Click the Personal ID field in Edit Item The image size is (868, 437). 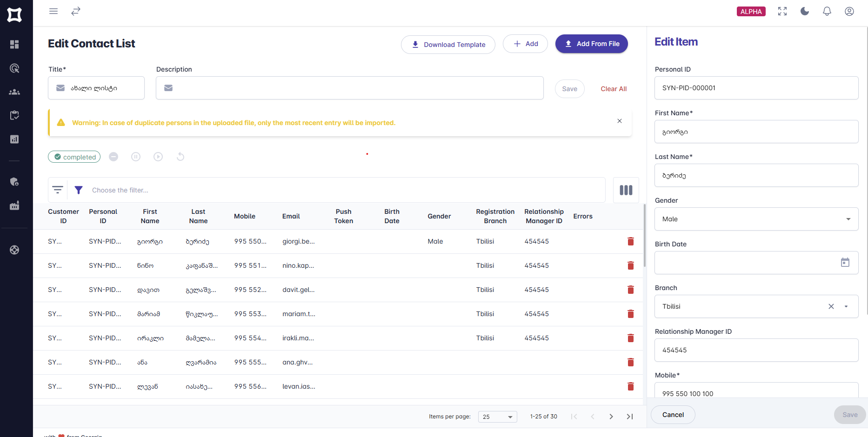[756, 88]
